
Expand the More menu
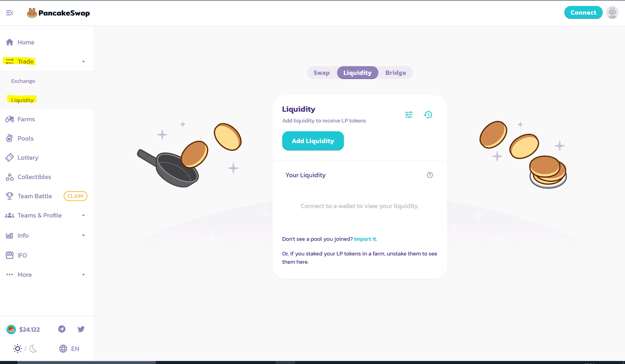point(47,275)
